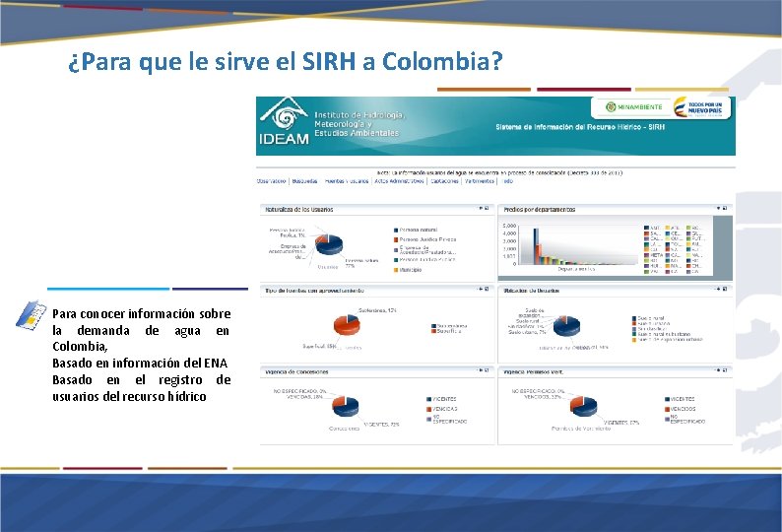782x532 pixels.
Task: Click VENCIDAS legend in Vigencia de Concesiones
Action: (x=442, y=409)
